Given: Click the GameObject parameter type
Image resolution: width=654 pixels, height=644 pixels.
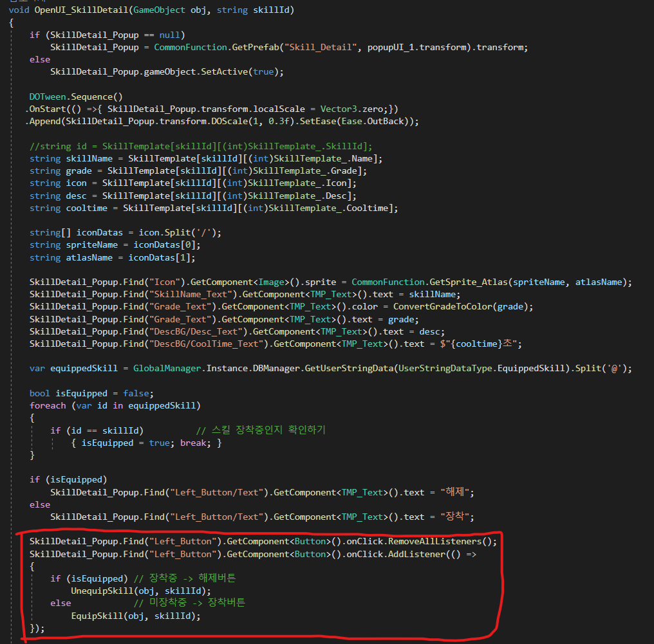Looking at the screenshot, I should [159, 10].
